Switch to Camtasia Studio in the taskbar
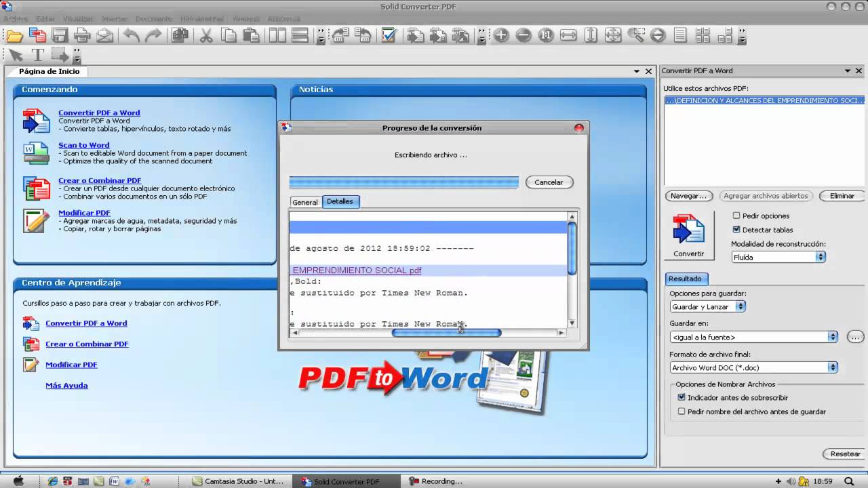 coord(239,481)
